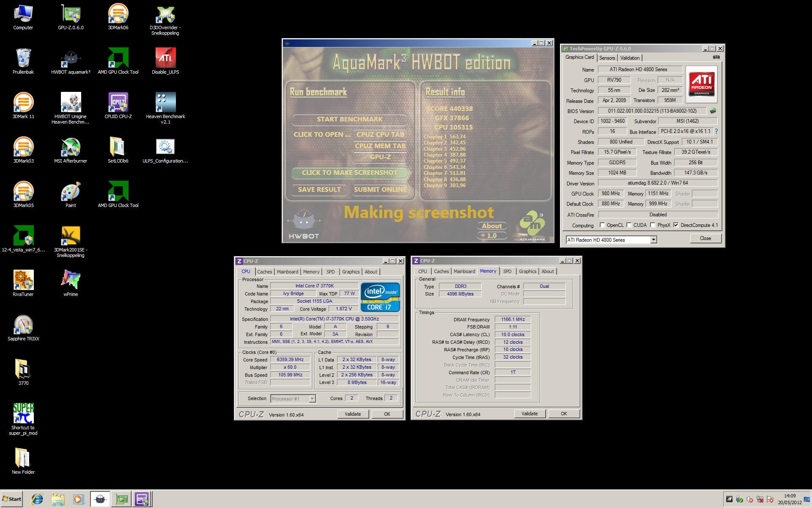Screen dimensions: 812x508
Task: Open New Folder desktop icon
Action: click(23, 461)
